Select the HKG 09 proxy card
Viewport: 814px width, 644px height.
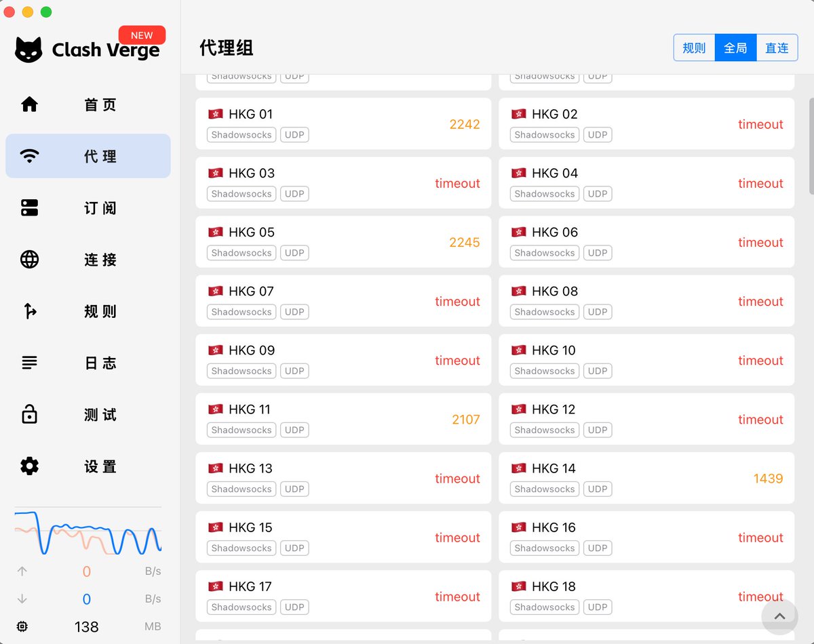click(343, 360)
